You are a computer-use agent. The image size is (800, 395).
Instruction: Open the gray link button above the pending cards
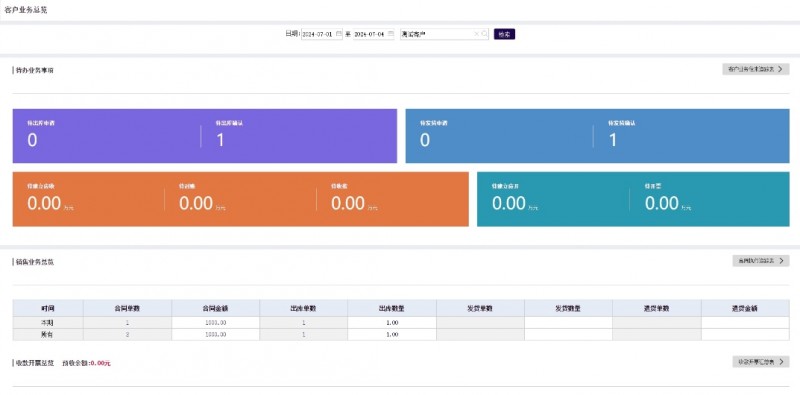(x=756, y=69)
